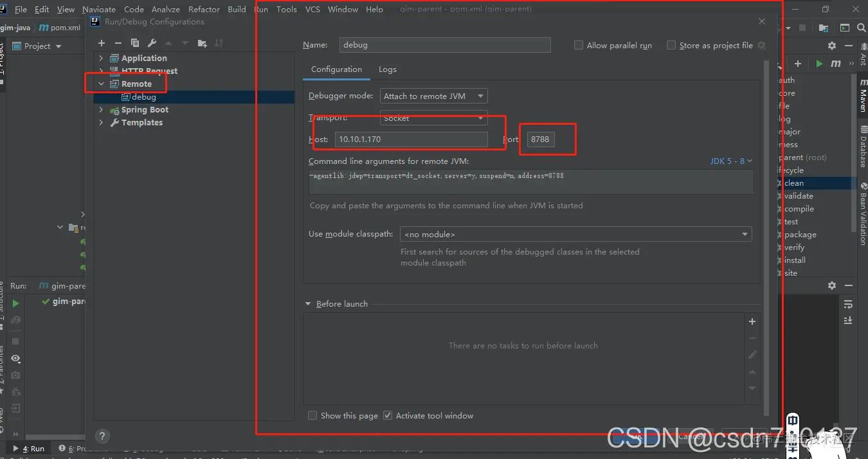Click the Host input field
The height and width of the screenshot is (459, 868).
click(411, 139)
